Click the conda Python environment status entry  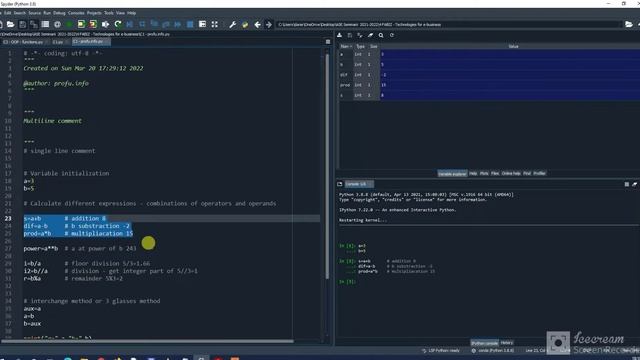click(x=493, y=351)
